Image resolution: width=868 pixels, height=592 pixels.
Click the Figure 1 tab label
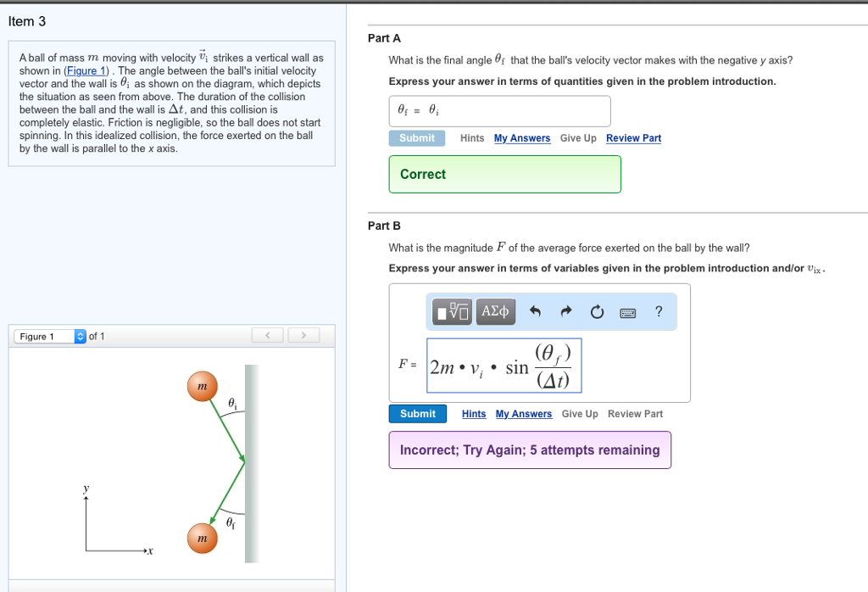36,336
